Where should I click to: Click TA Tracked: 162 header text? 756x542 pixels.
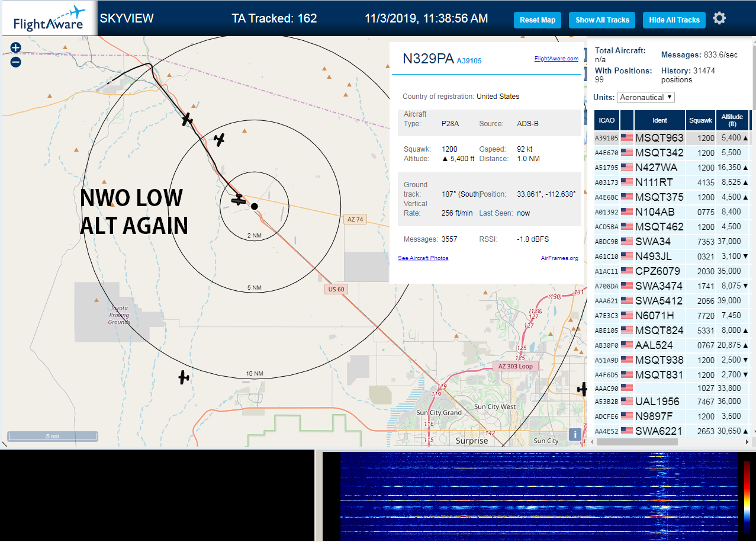coord(274,18)
